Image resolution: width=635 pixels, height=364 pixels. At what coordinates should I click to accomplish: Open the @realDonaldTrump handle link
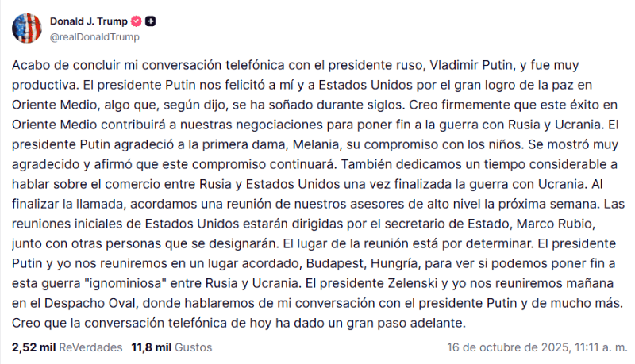click(94, 36)
